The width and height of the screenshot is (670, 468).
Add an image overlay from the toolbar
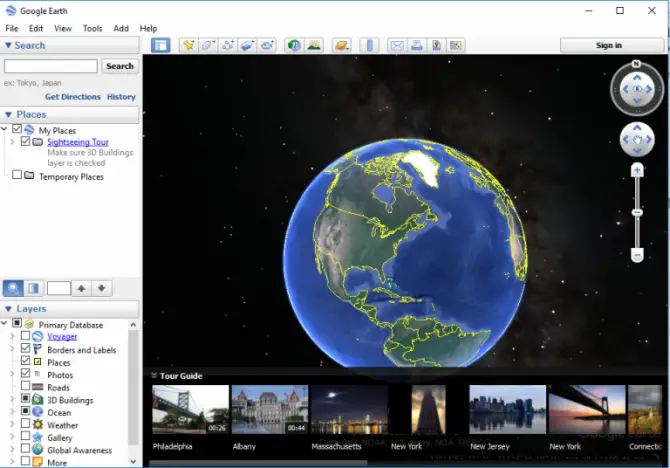[x=247, y=45]
